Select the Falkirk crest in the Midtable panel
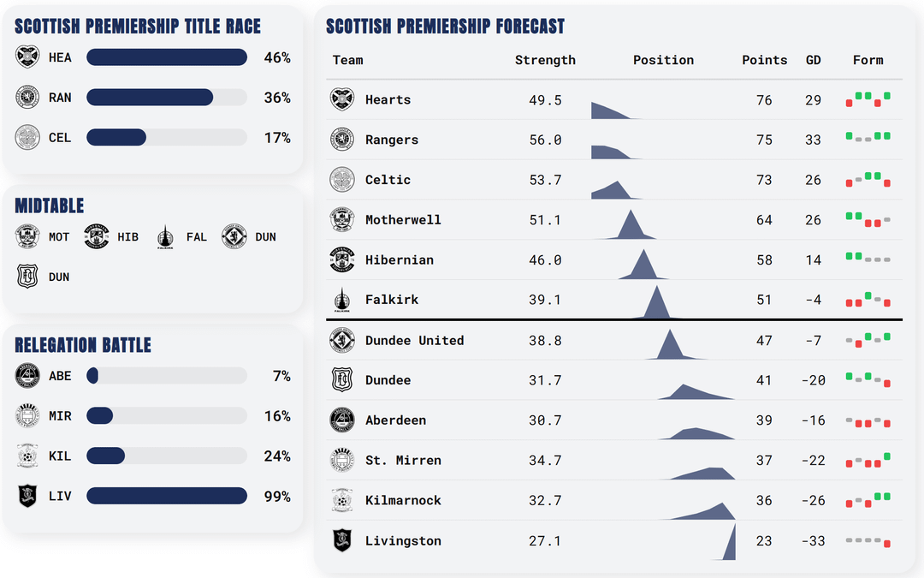The image size is (924, 578). tap(166, 237)
